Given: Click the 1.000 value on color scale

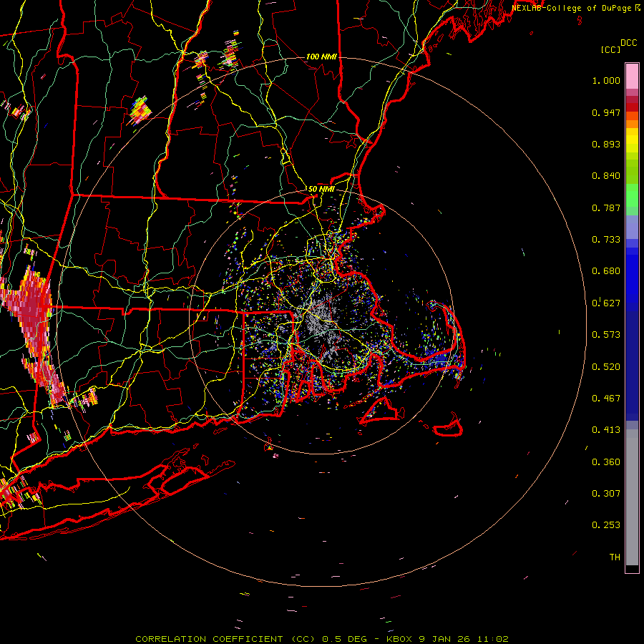Looking at the screenshot, I should point(606,80).
